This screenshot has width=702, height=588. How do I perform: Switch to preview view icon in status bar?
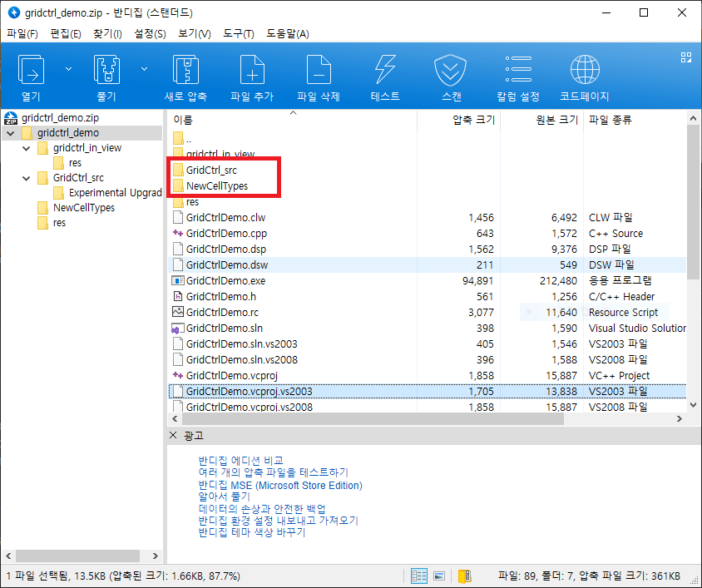pos(439,576)
